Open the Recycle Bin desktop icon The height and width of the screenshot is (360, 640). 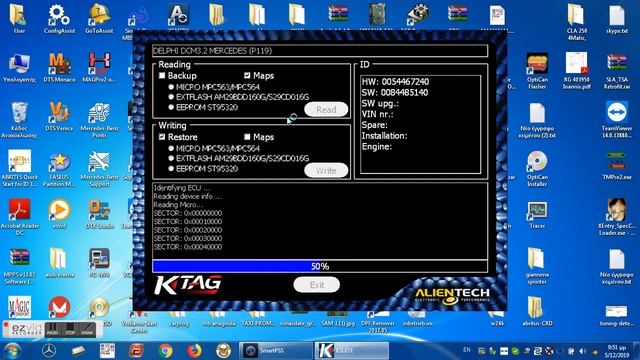click(x=19, y=119)
